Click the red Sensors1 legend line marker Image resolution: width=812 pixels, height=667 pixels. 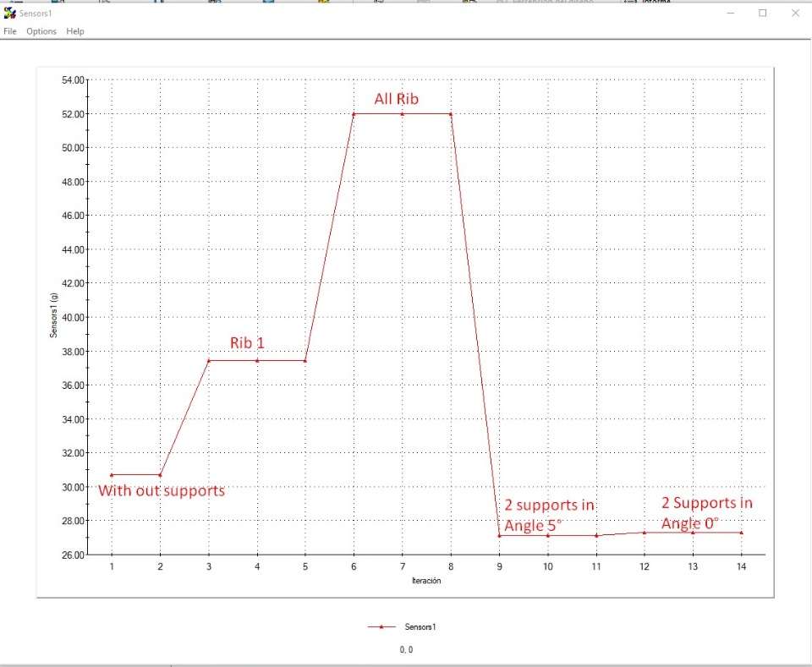coord(381,626)
